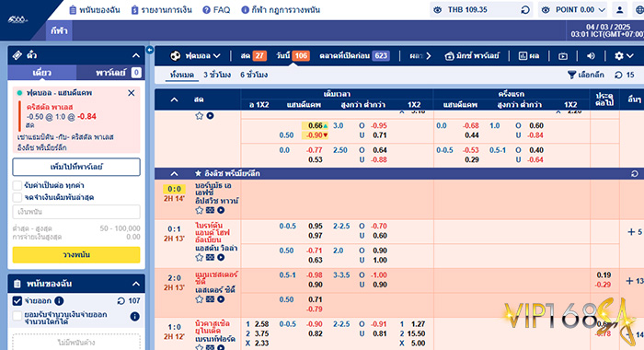Uncheck the จ่ายออก checkbox
This screenshot has height=350, width=644.
tap(17, 300)
